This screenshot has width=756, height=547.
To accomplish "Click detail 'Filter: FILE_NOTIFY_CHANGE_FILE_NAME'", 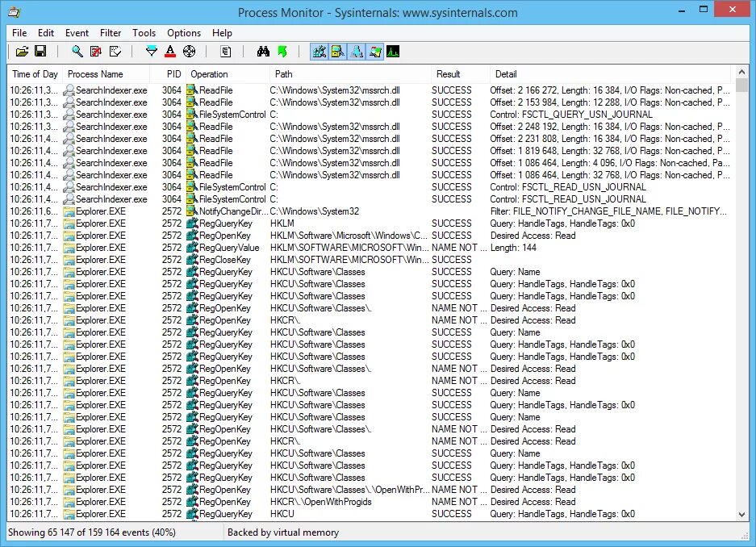I will tap(608, 211).
